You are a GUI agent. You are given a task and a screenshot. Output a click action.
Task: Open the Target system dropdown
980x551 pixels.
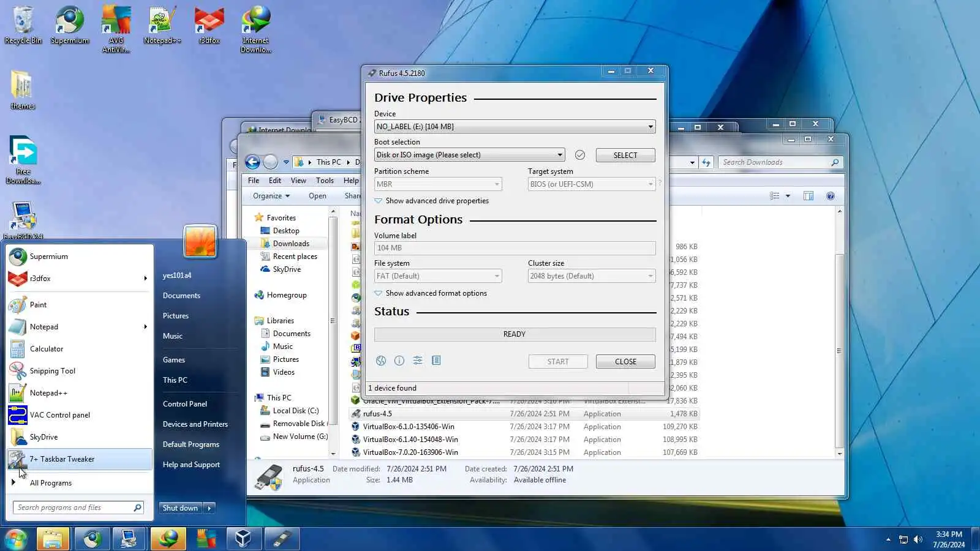tap(592, 184)
